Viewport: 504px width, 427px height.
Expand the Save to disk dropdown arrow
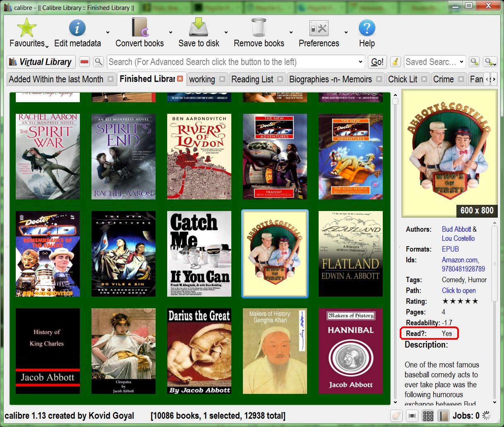coord(226,32)
